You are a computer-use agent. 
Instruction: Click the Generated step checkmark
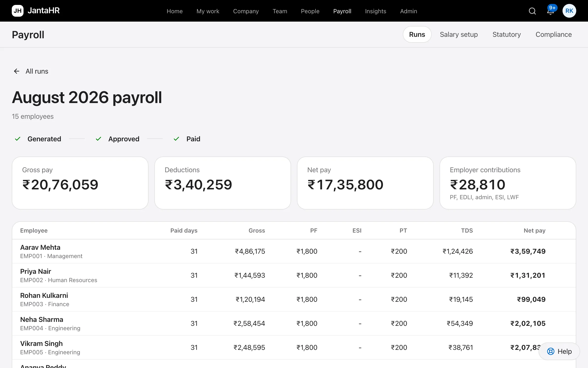(18, 139)
